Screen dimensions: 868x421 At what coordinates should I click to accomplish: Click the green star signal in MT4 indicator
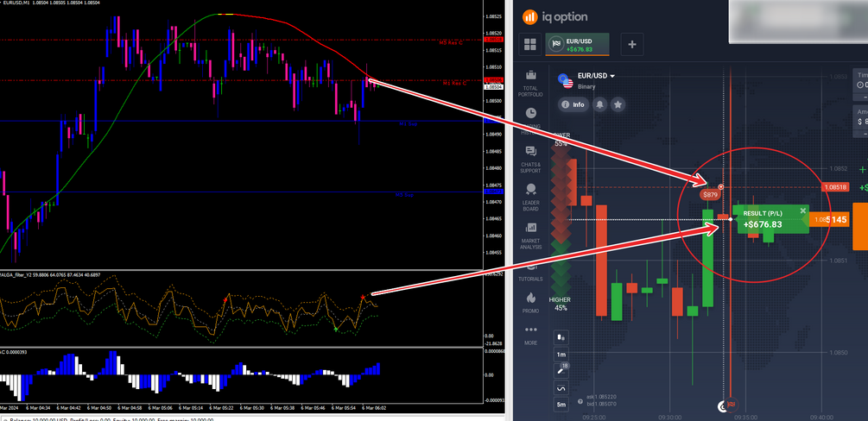[336, 330]
